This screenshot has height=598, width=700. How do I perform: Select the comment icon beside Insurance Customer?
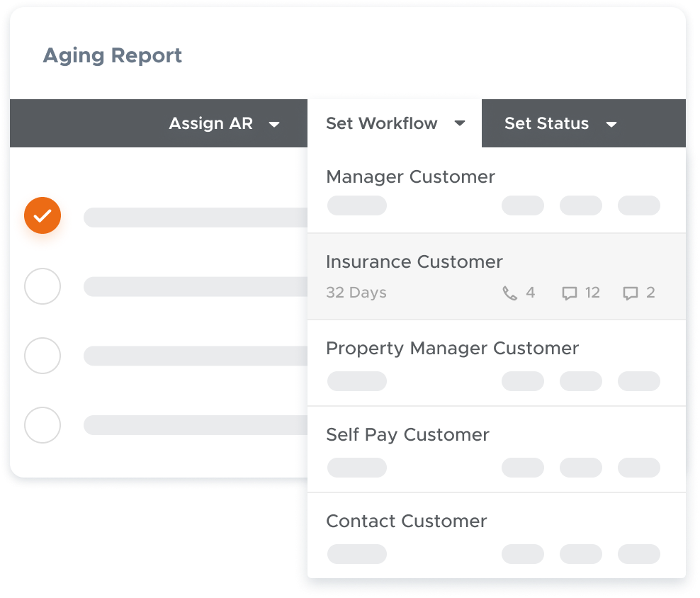570,292
